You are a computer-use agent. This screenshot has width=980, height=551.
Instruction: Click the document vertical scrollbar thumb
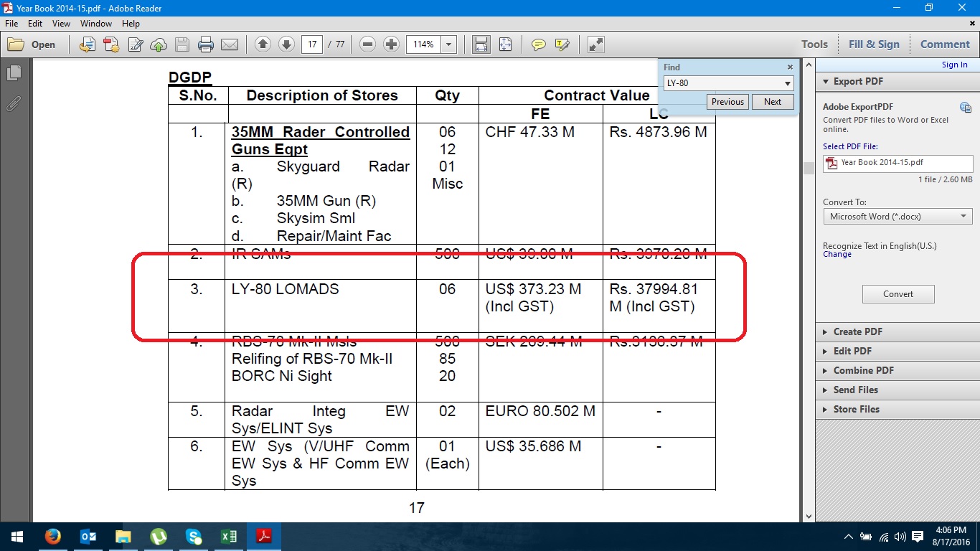809,168
